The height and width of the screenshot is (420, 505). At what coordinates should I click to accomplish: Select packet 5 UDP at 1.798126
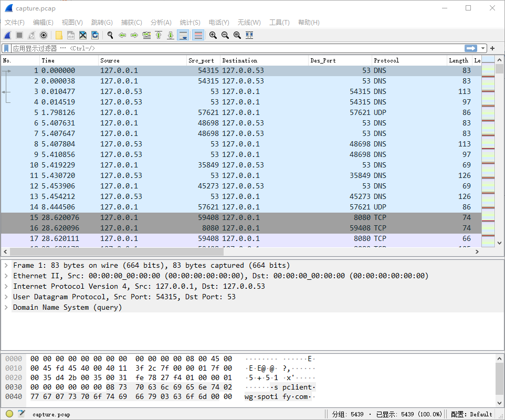241,112
